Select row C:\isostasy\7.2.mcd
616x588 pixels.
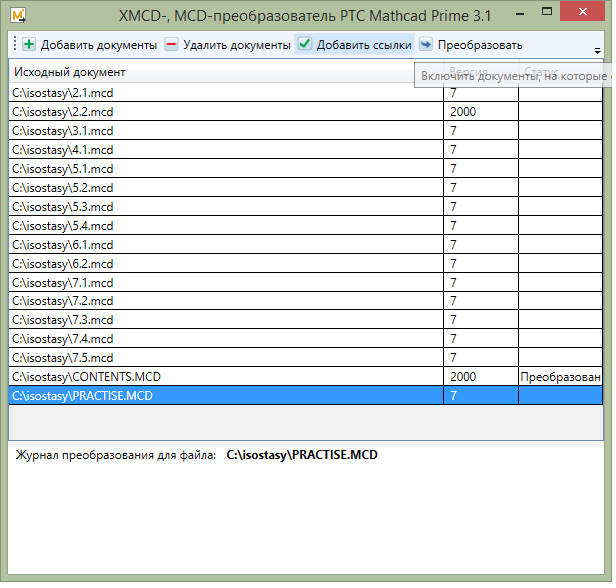305,301
